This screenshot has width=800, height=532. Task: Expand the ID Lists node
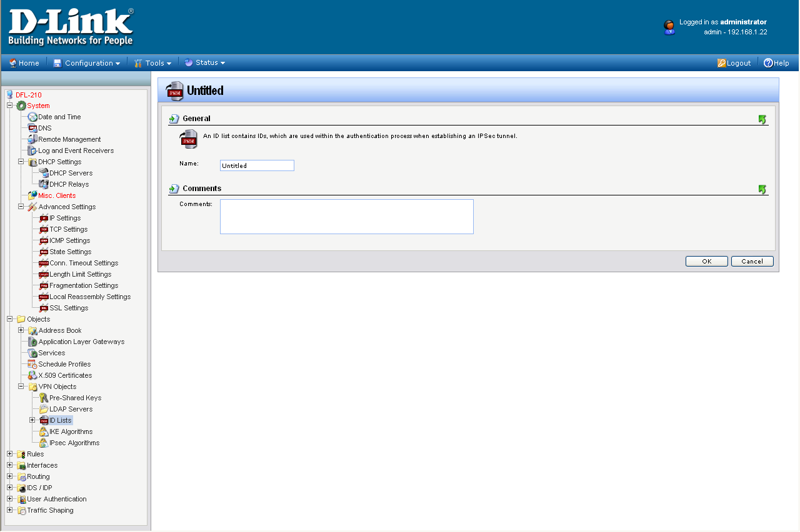pyautogui.click(x=32, y=420)
